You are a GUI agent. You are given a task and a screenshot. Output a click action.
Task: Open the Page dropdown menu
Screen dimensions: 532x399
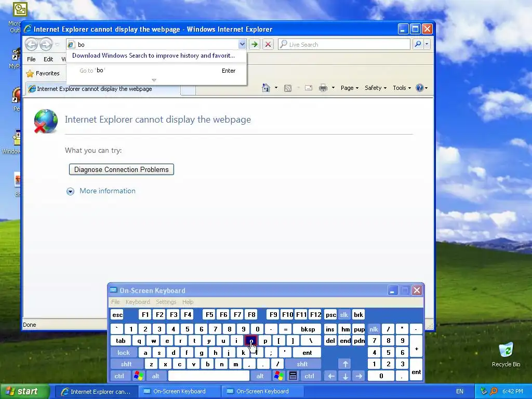[350, 88]
